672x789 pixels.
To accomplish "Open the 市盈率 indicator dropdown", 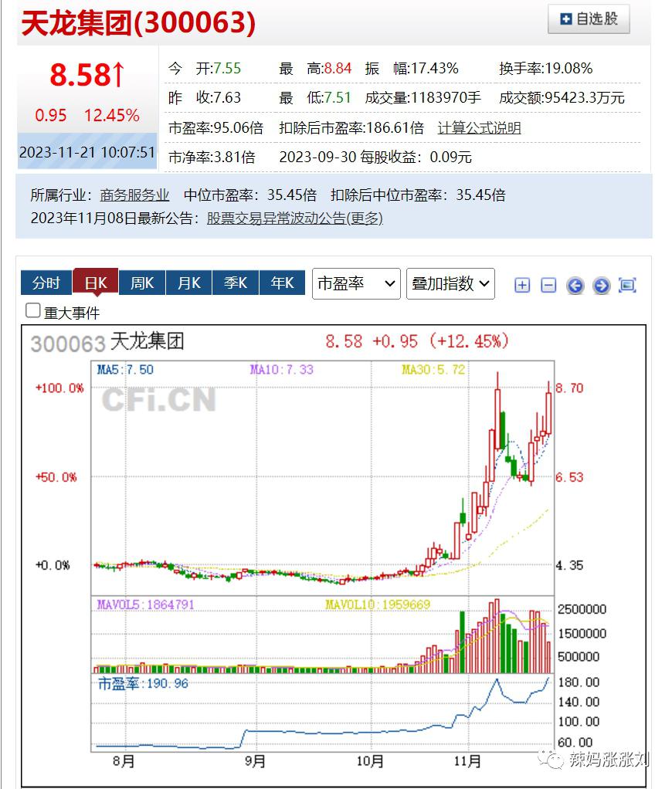I will 356,284.
